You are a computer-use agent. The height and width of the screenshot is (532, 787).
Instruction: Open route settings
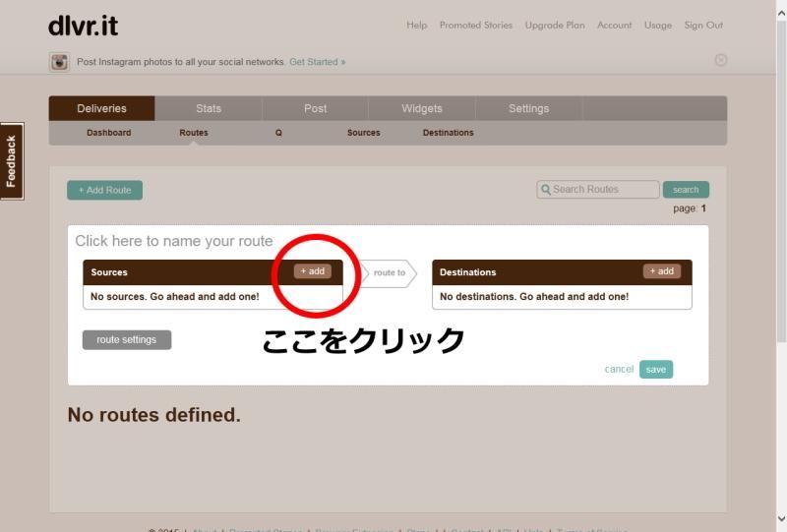coord(127,340)
